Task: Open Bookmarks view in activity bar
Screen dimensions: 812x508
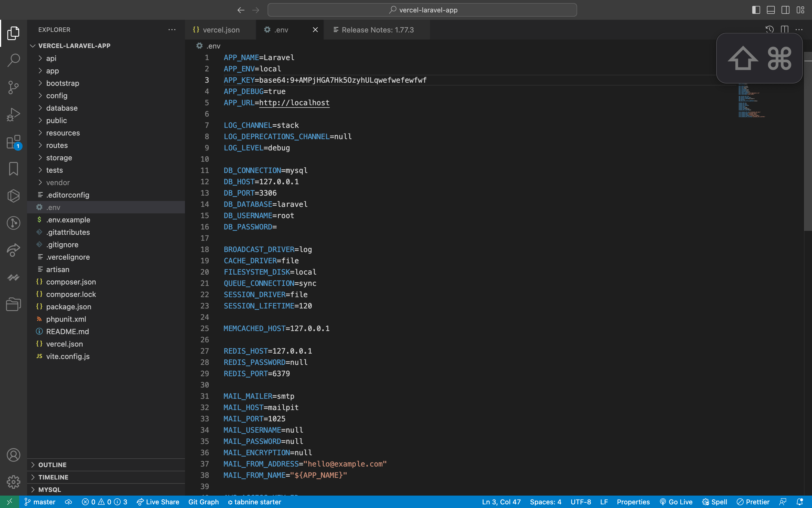Action: pyautogui.click(x=14, y=169)
